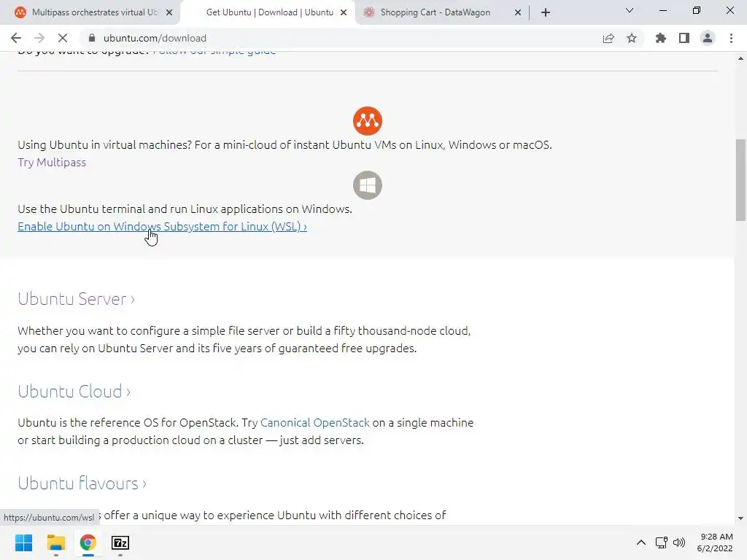The height and width of the screenshot is (560, 747).
Task: Open Chrome three-dot menu
Action: 731,38
